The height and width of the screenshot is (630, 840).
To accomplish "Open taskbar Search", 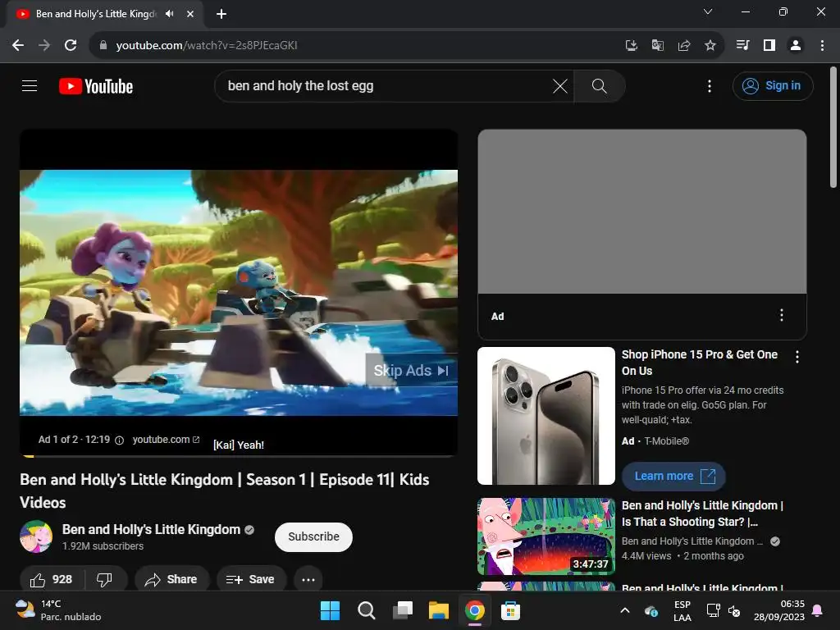I will coord(367,610).
